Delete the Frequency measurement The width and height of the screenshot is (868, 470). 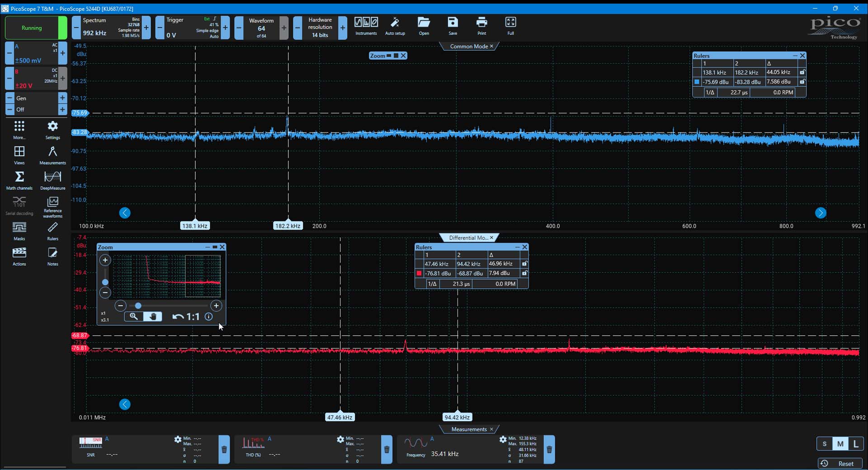(549, 450)
